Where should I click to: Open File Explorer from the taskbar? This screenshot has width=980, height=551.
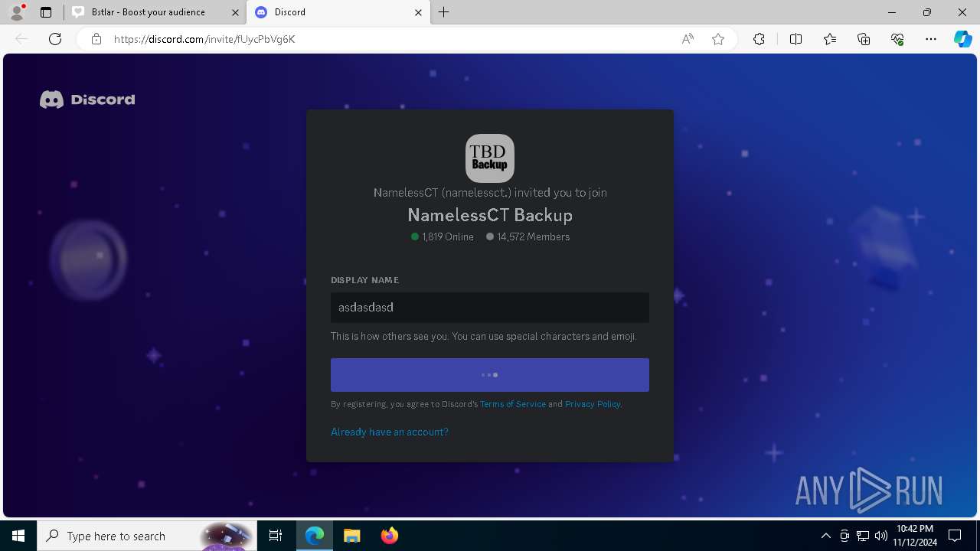pyautogui.click(x=351, y=536)
